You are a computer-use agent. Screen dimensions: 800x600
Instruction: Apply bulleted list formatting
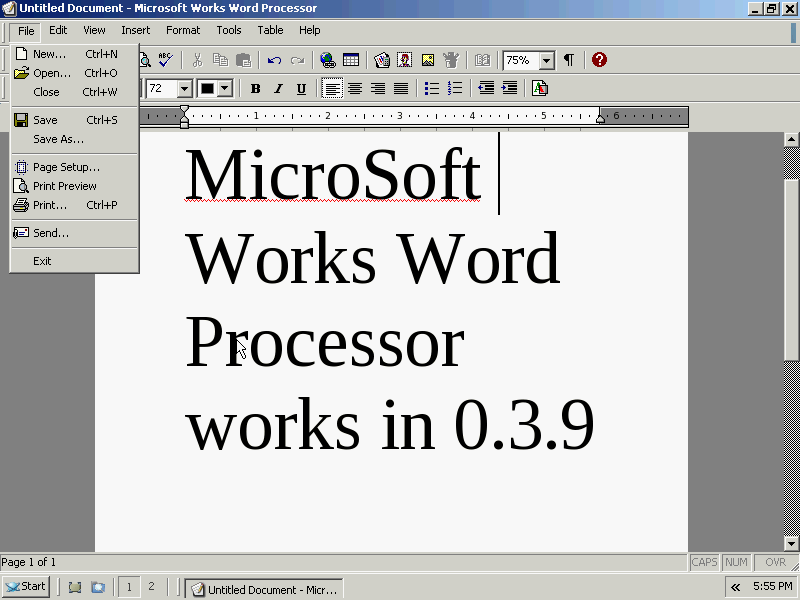click(432, 88)
